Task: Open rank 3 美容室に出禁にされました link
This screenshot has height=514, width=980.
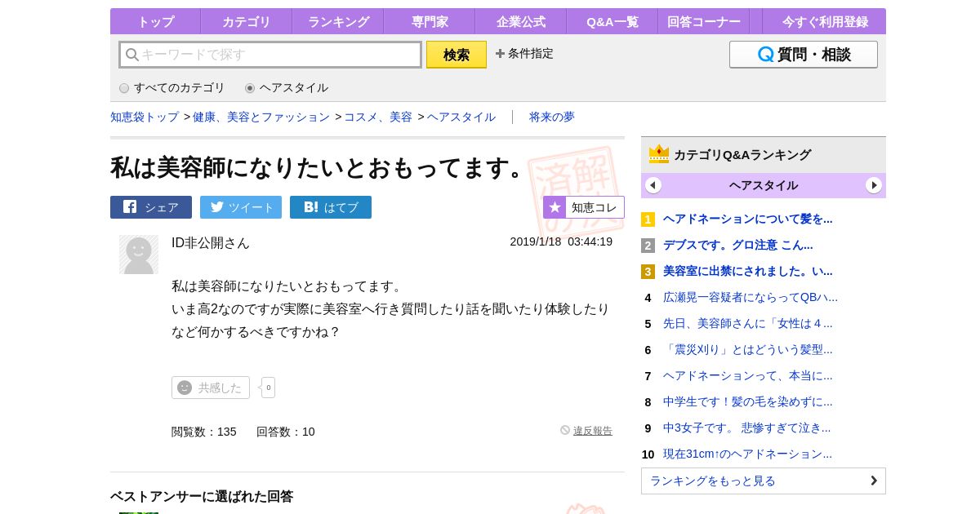Action: coord(748,271)
